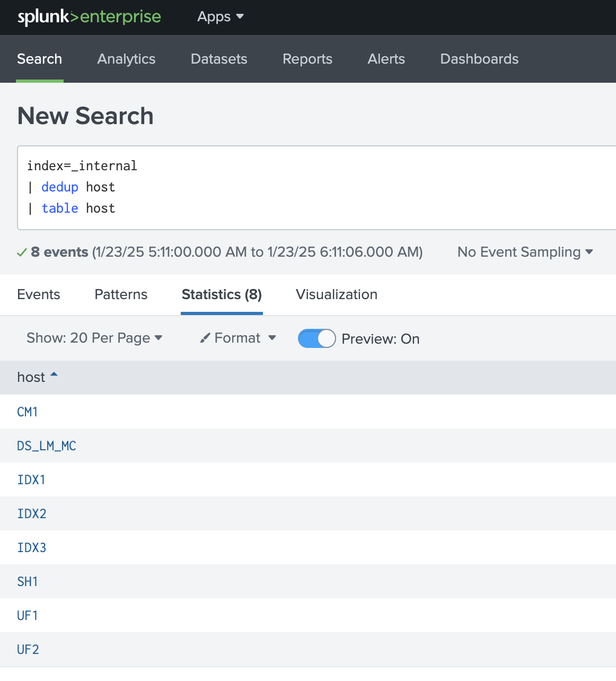Click the dedup command in the search query
This screenshot has height=681, width=616.
pyautogui.click(x=60, y=187)
